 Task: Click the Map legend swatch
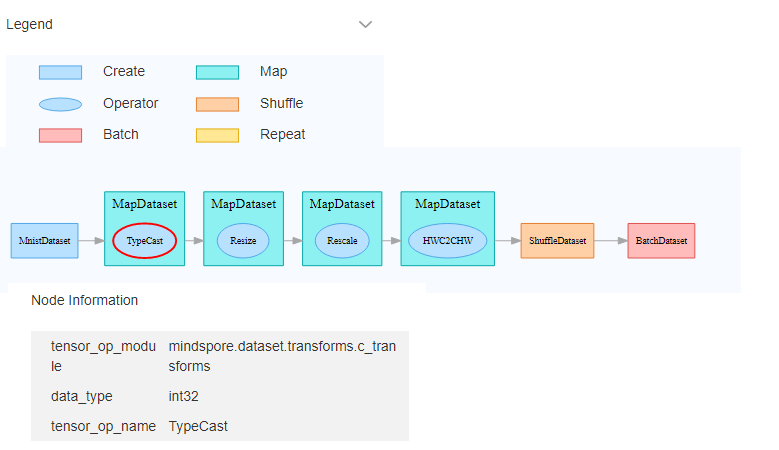tap(217, 72)
